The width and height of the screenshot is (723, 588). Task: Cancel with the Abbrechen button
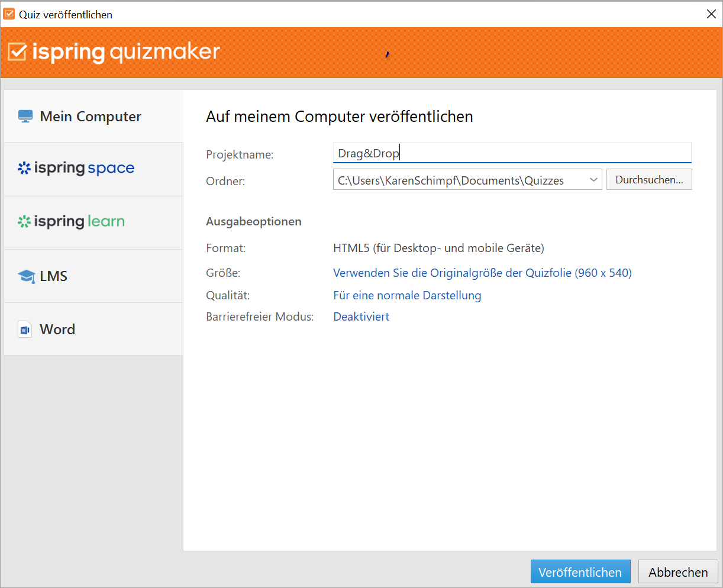click(678, 572)
